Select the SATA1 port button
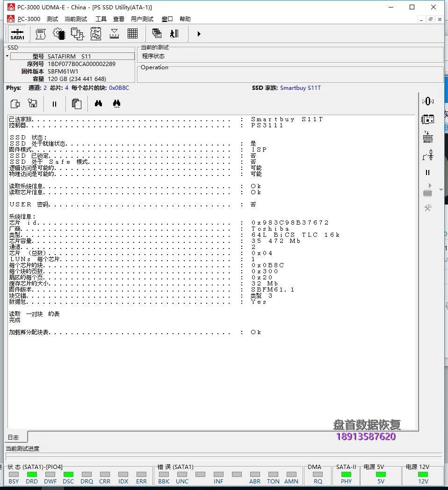Screen dimensions: 448x490 pyautogui.click(x=17, y=34)
